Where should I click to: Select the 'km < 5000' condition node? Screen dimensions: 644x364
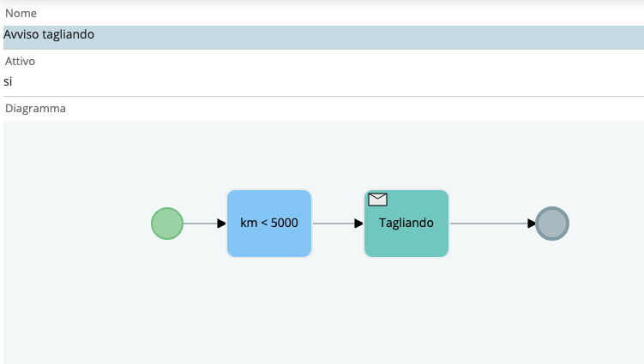(x=269, y=224)
